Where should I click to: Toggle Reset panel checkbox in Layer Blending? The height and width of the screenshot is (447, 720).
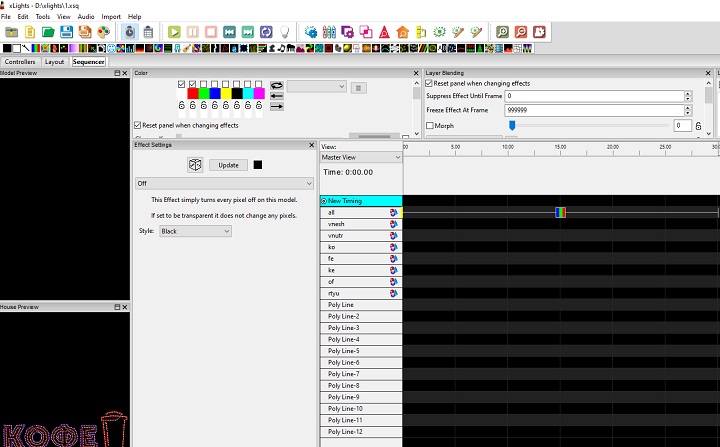pyautogui.click(x=430, y=84)
